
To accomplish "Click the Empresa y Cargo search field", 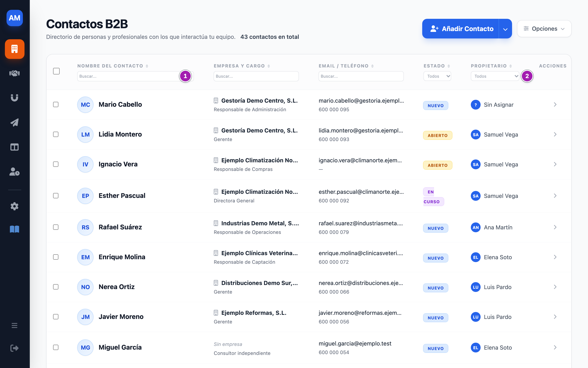I will [x=256, y=76].
